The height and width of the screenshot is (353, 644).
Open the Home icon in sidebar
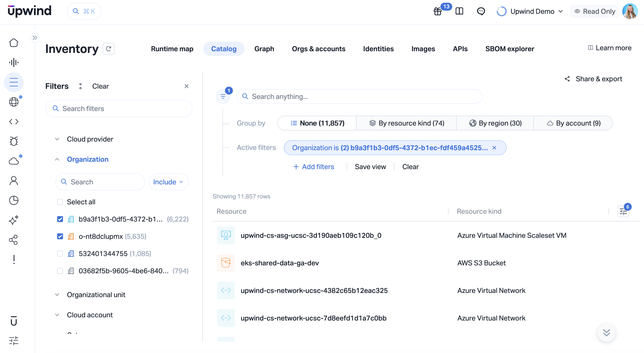pos(14,43)
